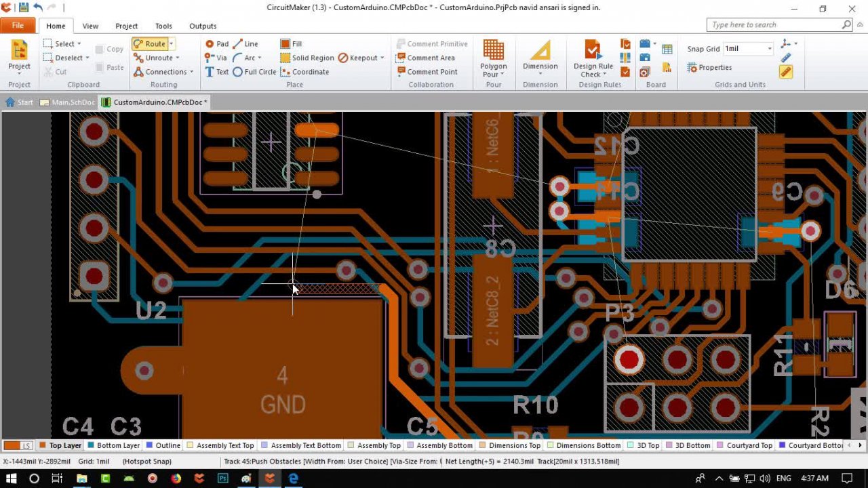Expand the Connections dropdown arrow
Viewport: 868px width, 488px height.
point(192,73)
